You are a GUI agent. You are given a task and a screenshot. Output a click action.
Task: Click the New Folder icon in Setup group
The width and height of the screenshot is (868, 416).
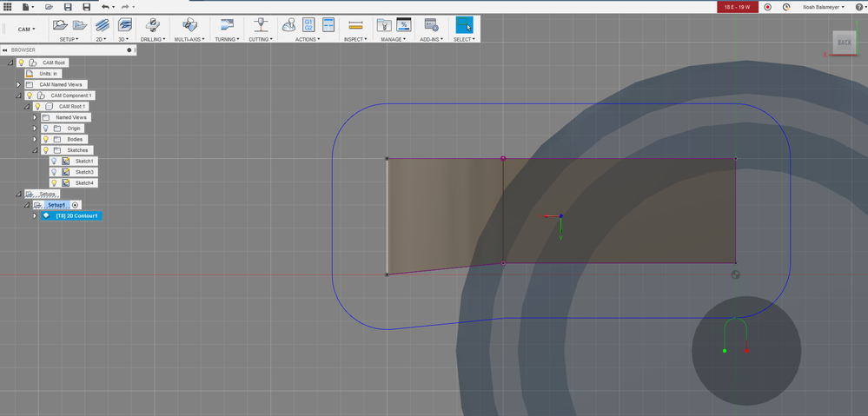(x=80, y=25)
